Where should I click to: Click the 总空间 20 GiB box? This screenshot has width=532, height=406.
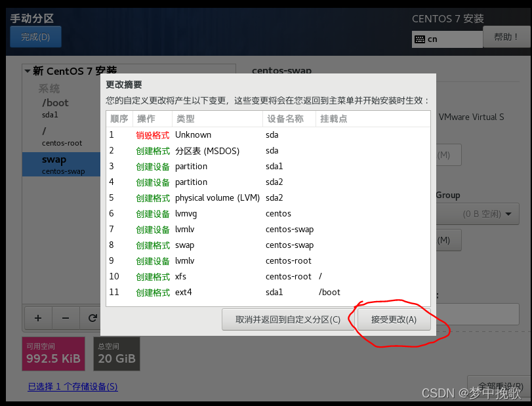[117, 354]
